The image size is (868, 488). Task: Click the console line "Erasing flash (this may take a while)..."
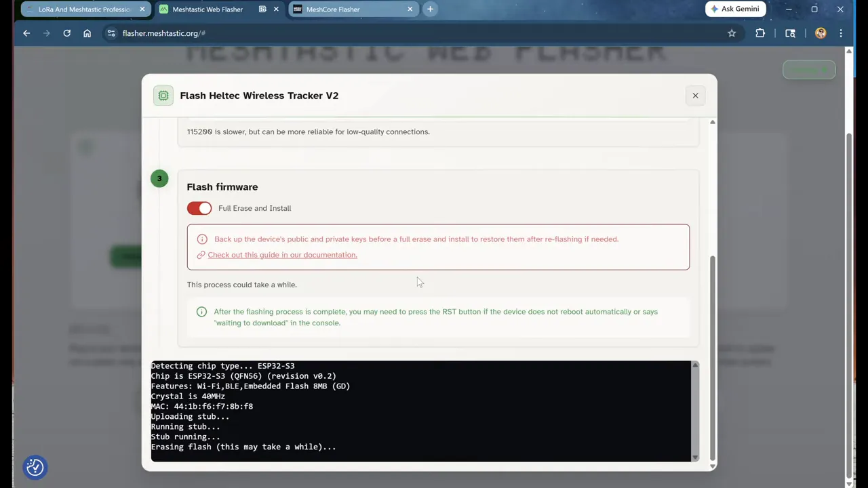[243, 447]
